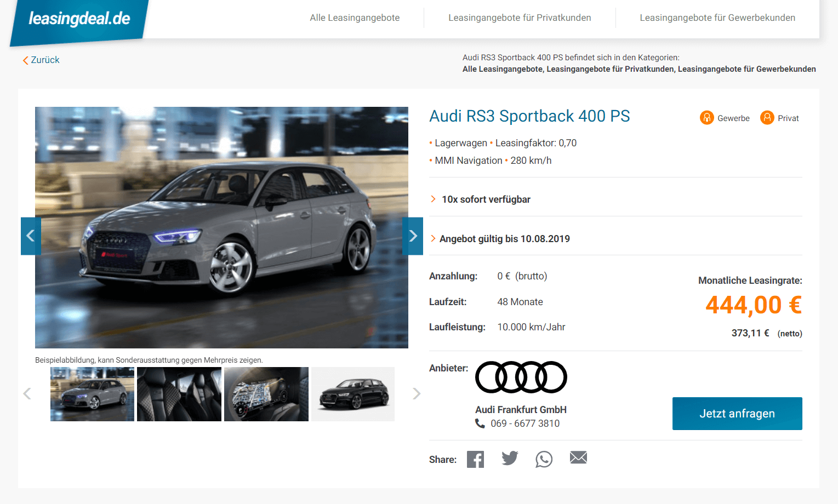Show previous main car image
Viewport: 838px width, 504px height.
tap(31, 236)
